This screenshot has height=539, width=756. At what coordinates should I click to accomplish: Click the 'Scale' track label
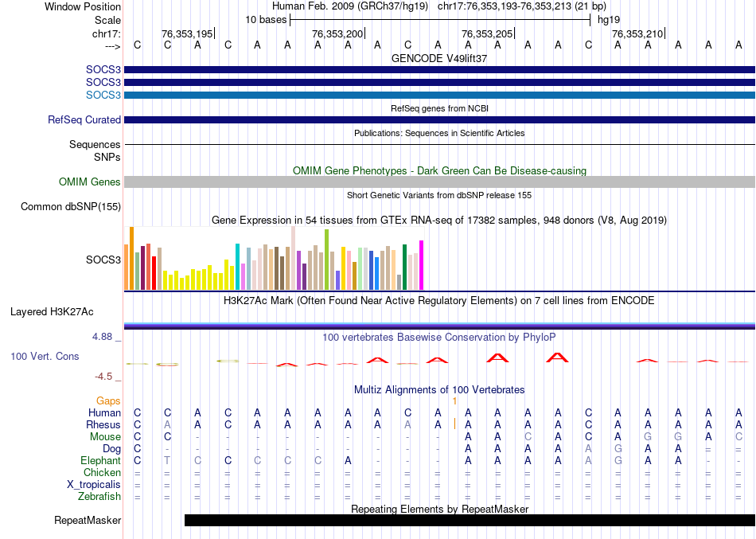point(107,20)
